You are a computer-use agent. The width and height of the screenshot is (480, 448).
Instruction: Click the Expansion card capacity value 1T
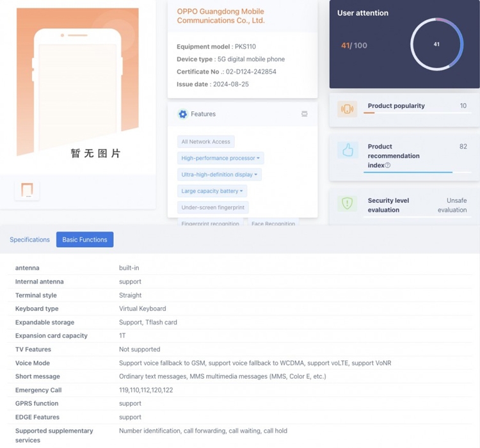(122, 335)
